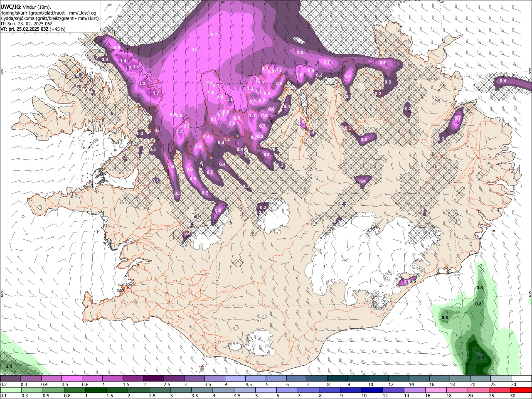The height and width of the screenshot is (399, 532).
Task: Click the 'UWC/IG' title in the header box
Action: 10,6
